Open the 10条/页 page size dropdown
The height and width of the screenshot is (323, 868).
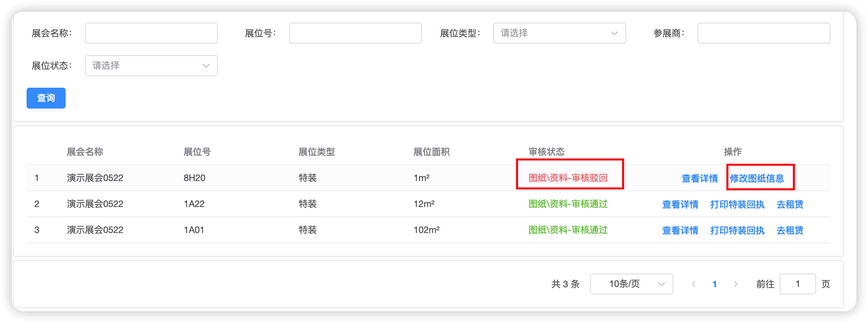click(631, 284)
